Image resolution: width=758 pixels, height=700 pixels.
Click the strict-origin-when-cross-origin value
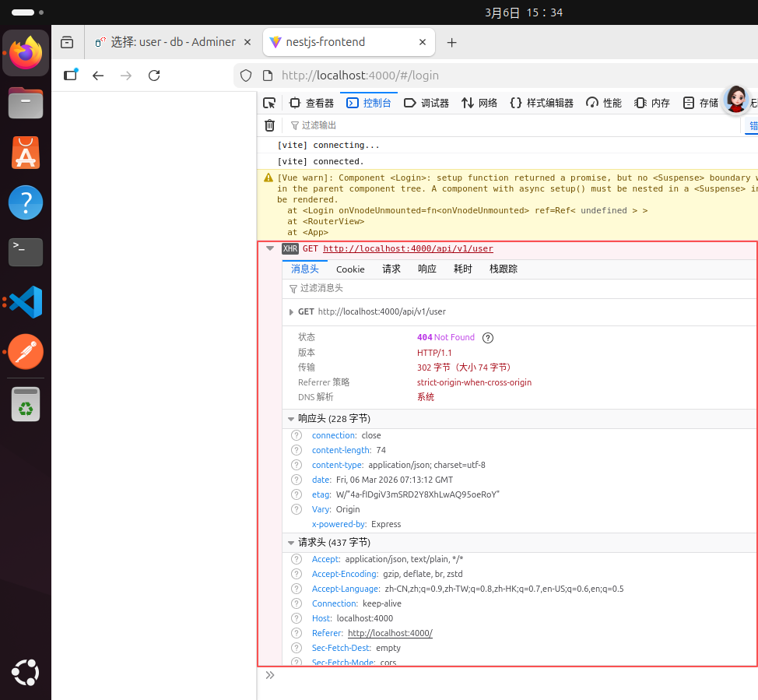pos(474,382)
